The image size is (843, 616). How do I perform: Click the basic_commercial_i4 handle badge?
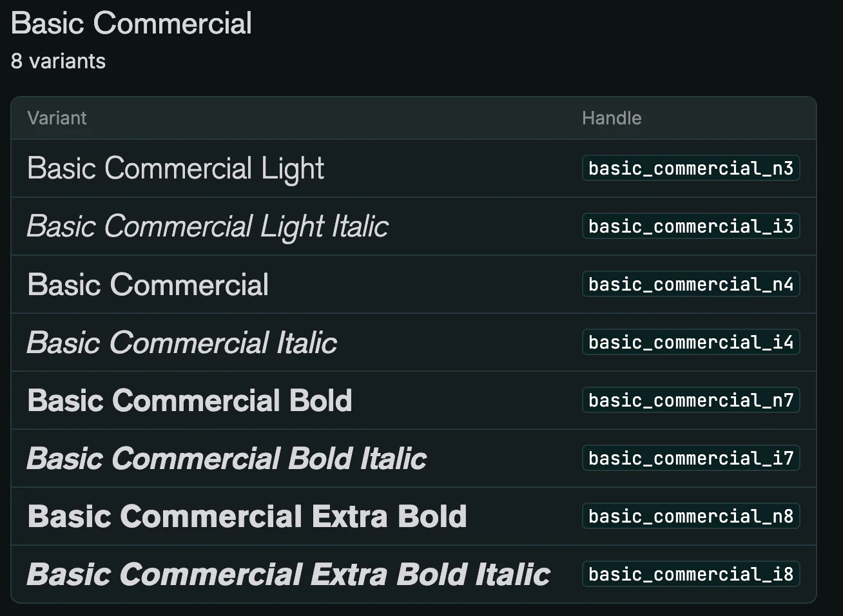(x=690, y=342)
